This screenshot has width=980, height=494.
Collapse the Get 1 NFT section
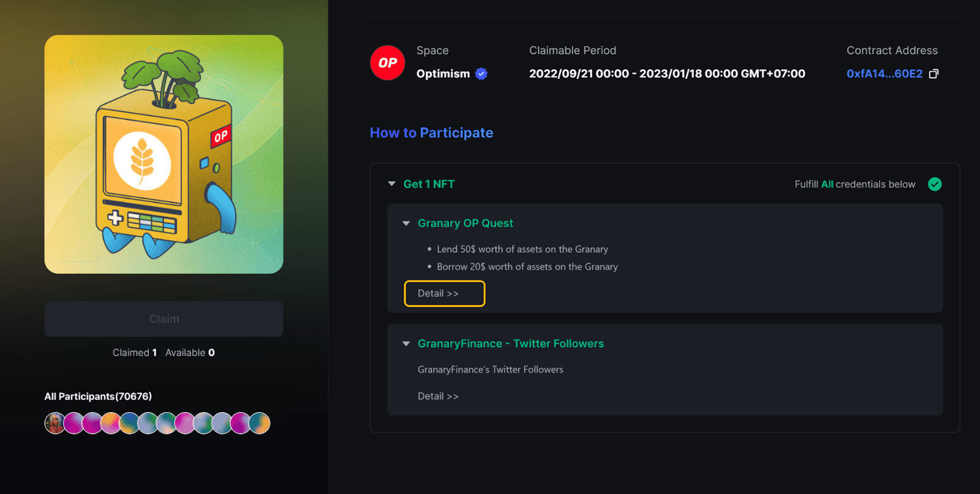coord(392,184)
